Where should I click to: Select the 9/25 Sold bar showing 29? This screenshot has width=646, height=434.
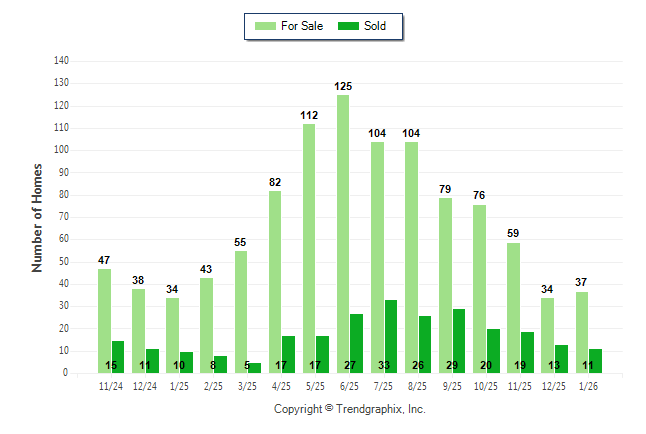click(x=459, y=340)
